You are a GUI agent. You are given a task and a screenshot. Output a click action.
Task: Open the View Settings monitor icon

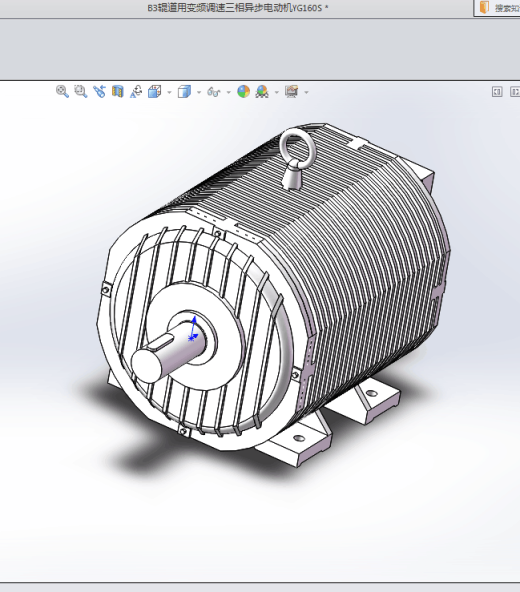292,91
